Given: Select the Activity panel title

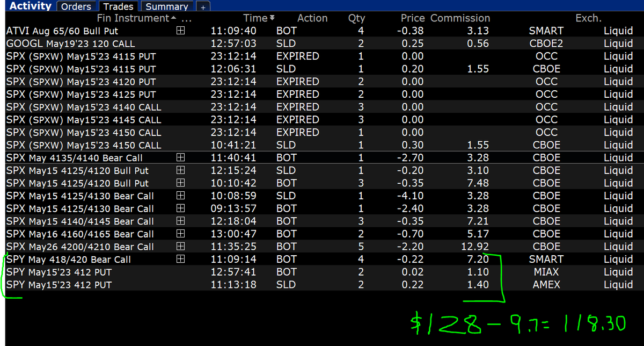Looking at the screenshot, I should (31, 6).
